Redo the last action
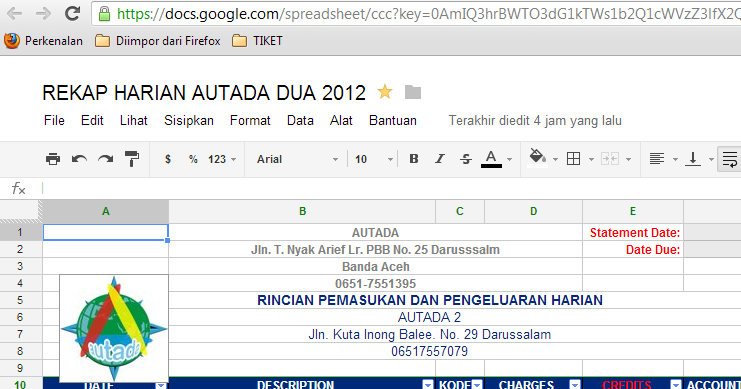Image resolution: width=741 pixels, height=389 pixels. point(105,159)
